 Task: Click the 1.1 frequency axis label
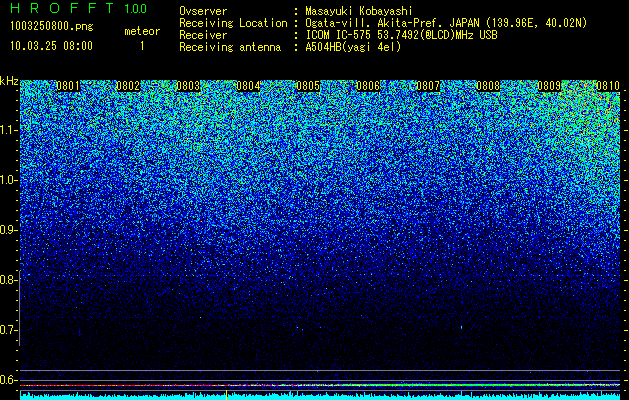pyautogui.click(x=9, y=130)
